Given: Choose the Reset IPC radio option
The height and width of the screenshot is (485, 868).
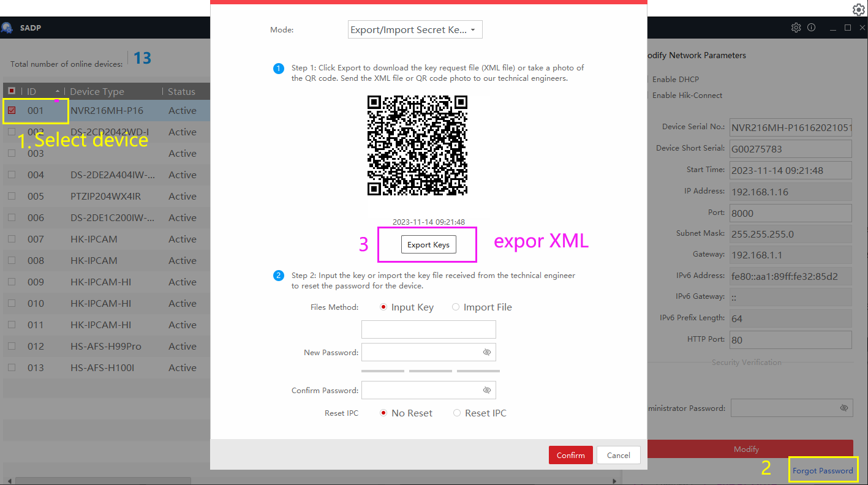Looking at the screenshot, I should 457,413.
